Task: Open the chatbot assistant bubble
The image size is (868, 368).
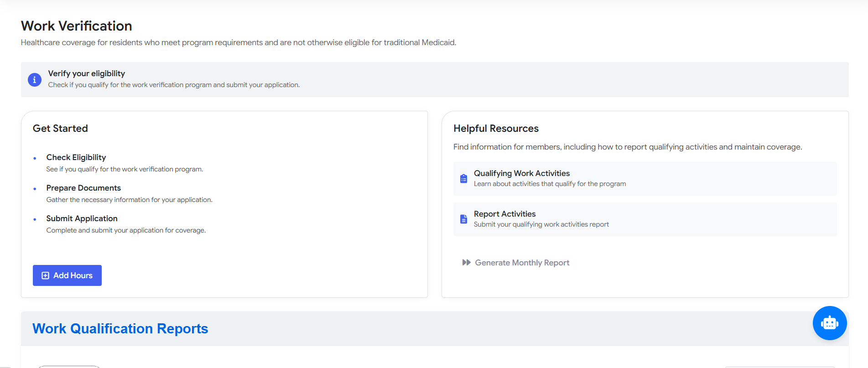Action: click(x=829, y=323)
